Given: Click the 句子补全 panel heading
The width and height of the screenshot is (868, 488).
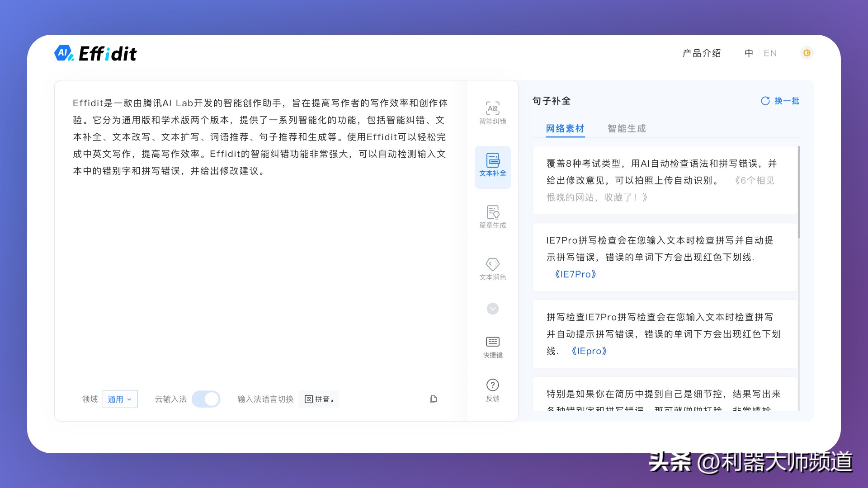Looking at the screenshot, I should point(552,101).
